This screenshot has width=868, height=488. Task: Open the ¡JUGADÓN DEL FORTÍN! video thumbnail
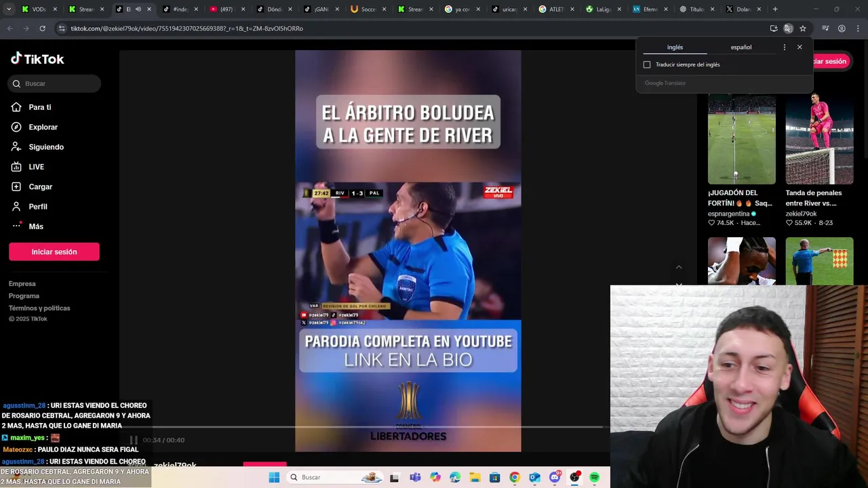coord(742,139)
